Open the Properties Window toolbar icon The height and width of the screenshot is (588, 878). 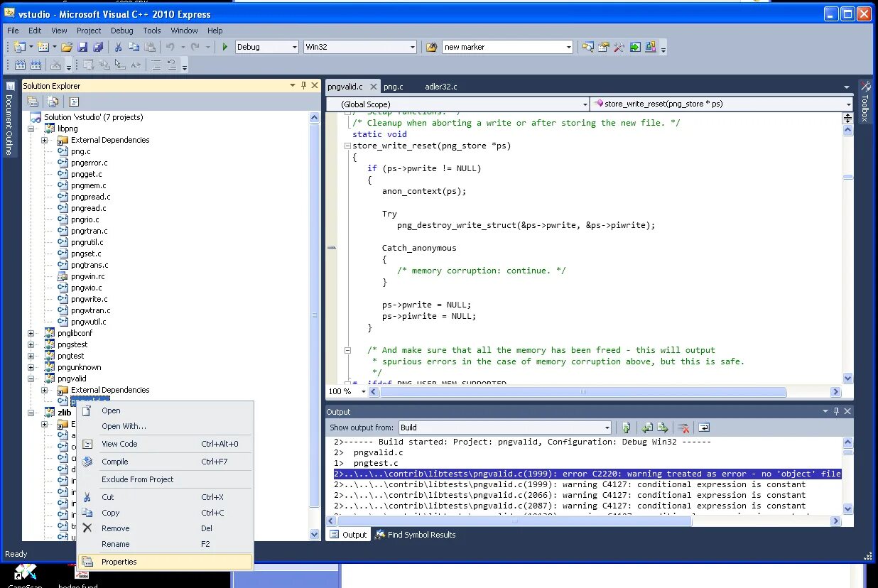point(603,47)
